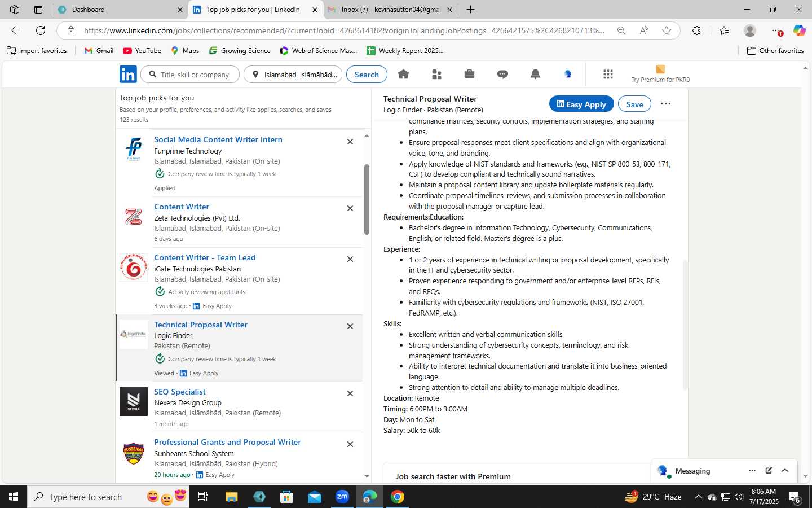Viewport: 812px width, 508px height.
Task: Open the Edge Copilot icon
Action: (x=799, y=30)
